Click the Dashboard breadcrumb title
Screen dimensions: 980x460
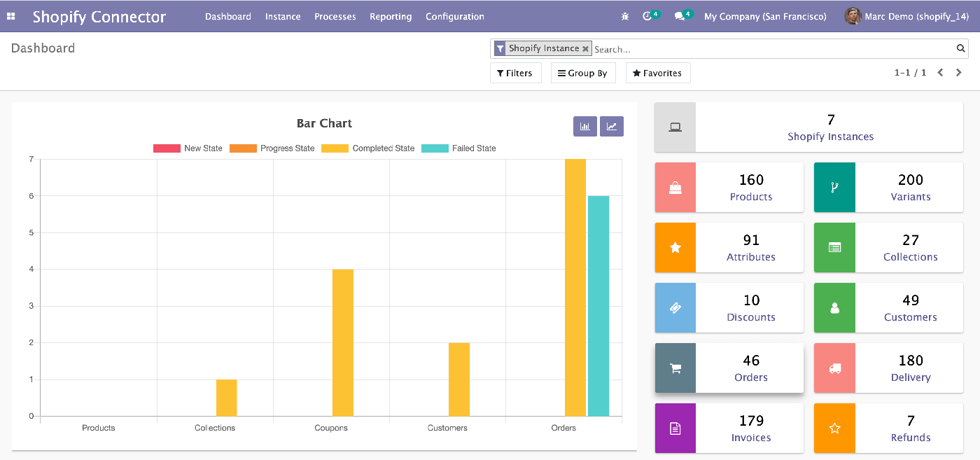(x=43, y=48)
